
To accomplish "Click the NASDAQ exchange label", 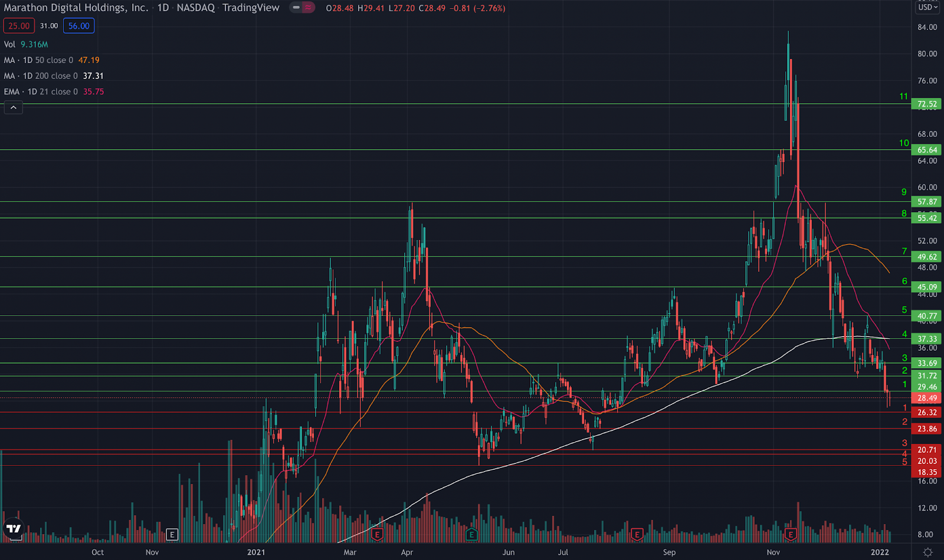I will click(x=195, y=8).
